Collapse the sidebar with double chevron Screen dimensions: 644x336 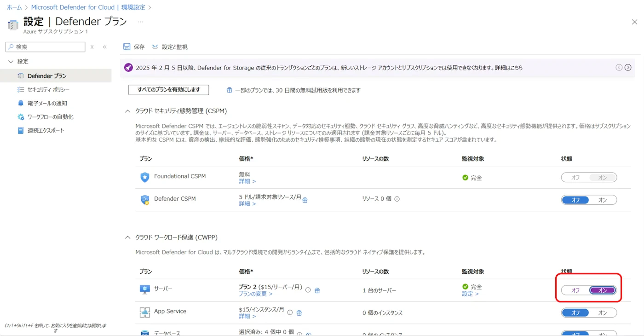(x=104, y=47)
